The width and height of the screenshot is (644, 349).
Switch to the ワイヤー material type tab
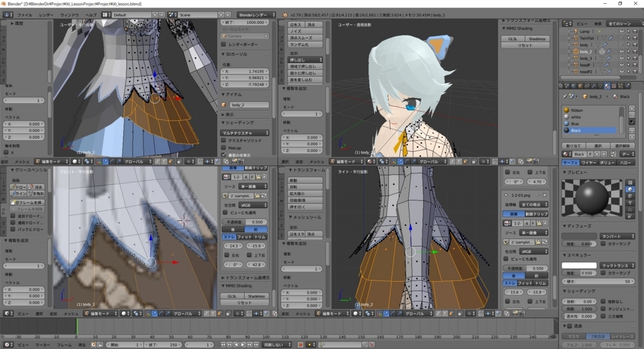pyautogui.click(x=589, y=163)
